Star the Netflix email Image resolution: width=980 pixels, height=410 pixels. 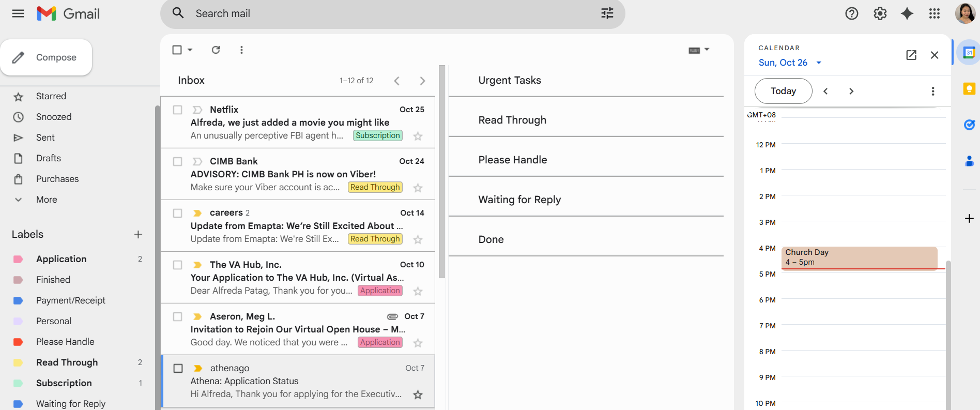click(418, 136)
